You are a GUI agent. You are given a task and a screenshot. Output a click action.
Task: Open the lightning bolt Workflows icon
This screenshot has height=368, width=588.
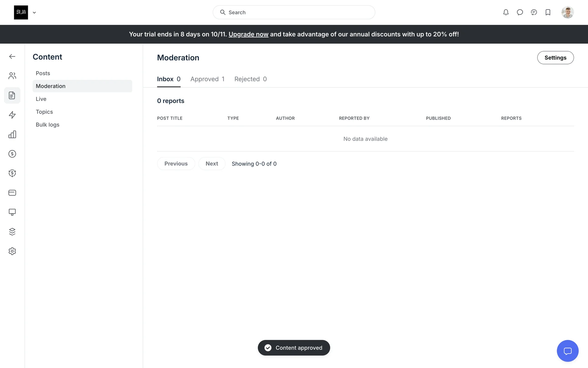coord(12,115)
